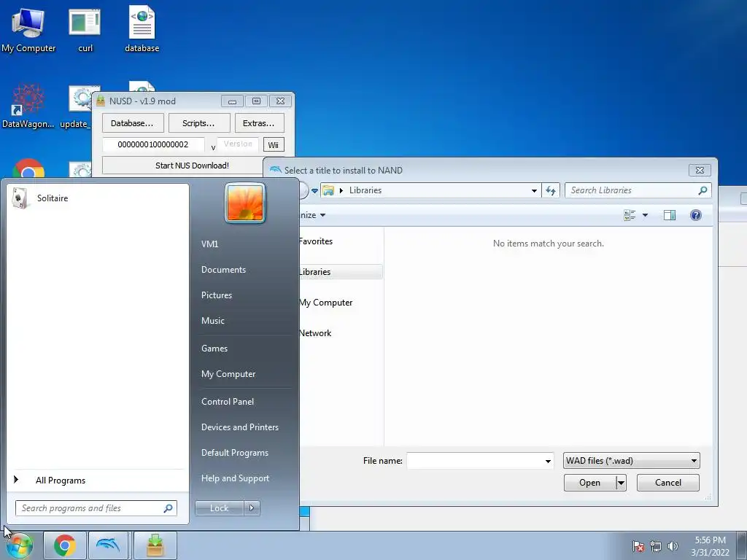Click Database... button in NUSD window

pos(133,123)
